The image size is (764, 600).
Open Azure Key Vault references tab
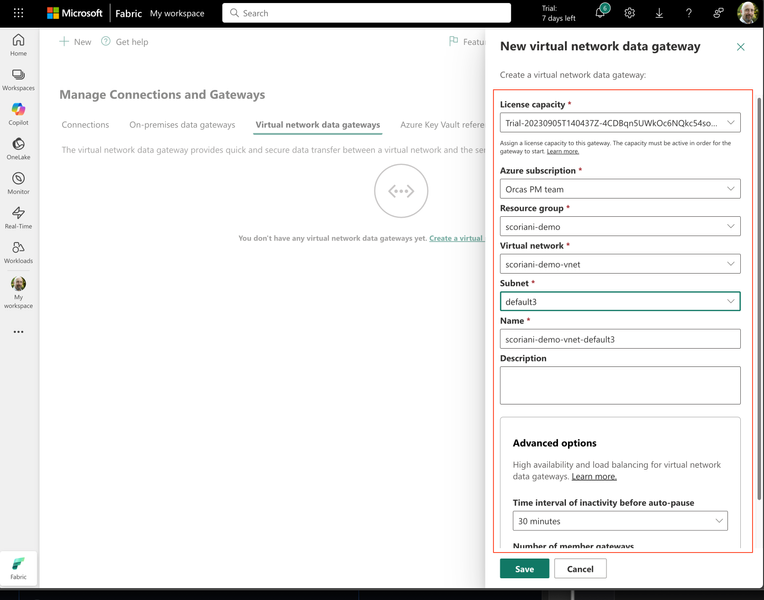click(442, 125)
